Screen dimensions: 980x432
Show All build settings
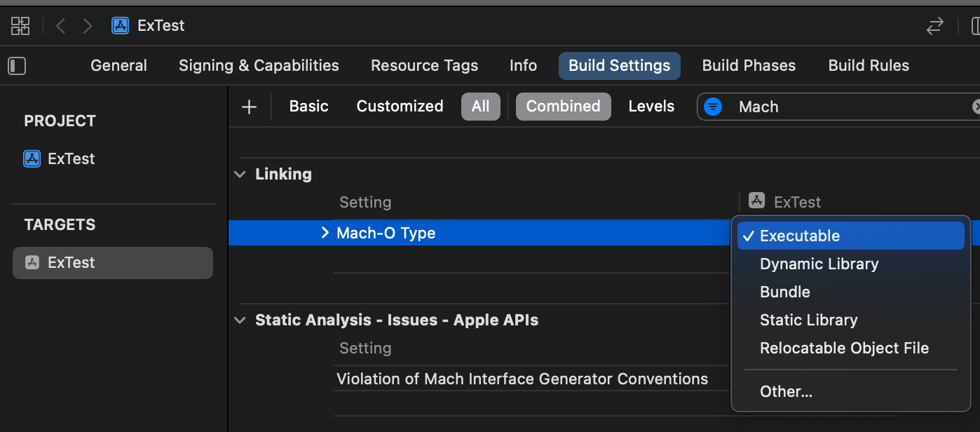pyautogui.click(x=480, y=107)
